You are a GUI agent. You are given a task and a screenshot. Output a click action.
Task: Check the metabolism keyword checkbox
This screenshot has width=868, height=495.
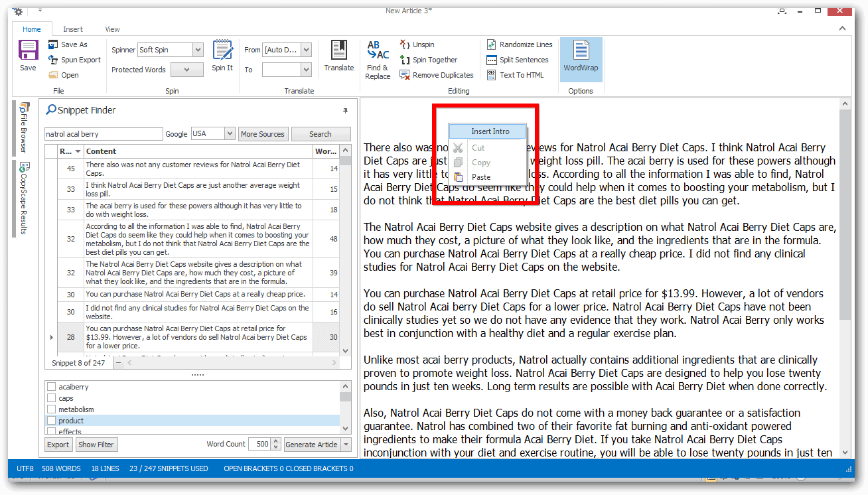pyautogui.click(x=51, y=409)
